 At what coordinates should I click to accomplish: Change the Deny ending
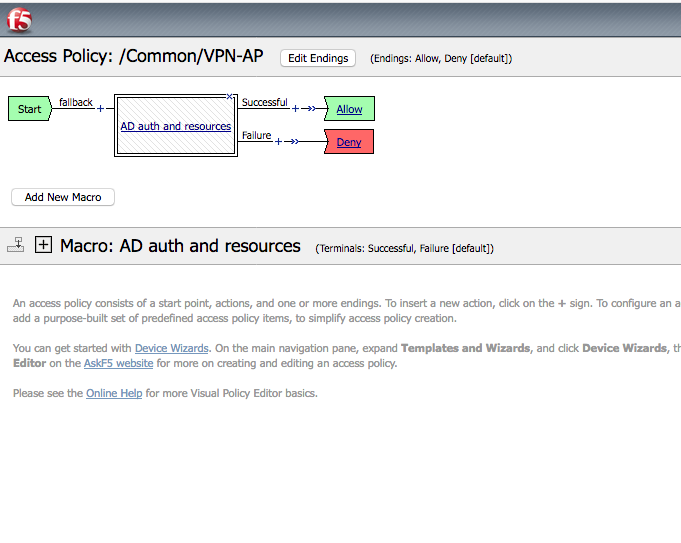click(349, 142)
